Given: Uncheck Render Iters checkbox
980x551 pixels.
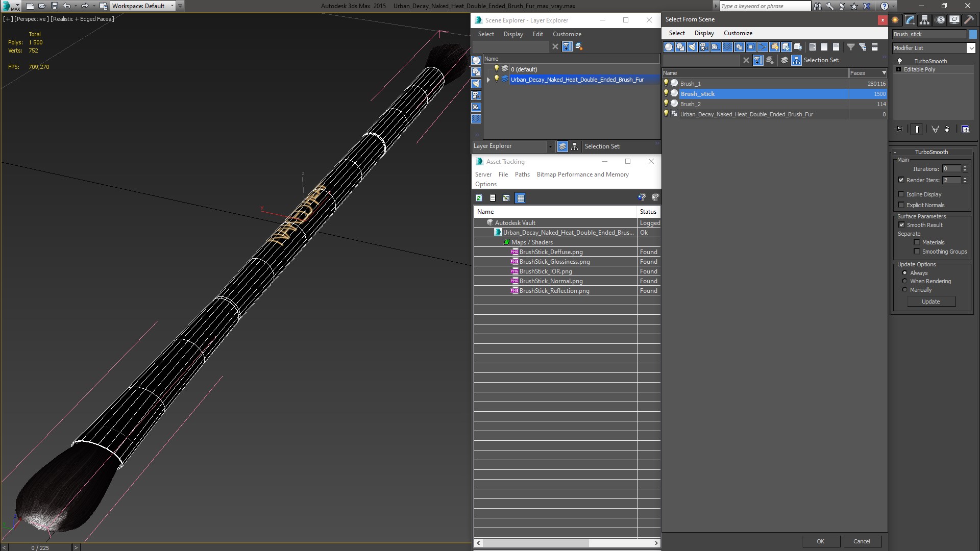Looking at the screenshot, I should coord(901,180).
